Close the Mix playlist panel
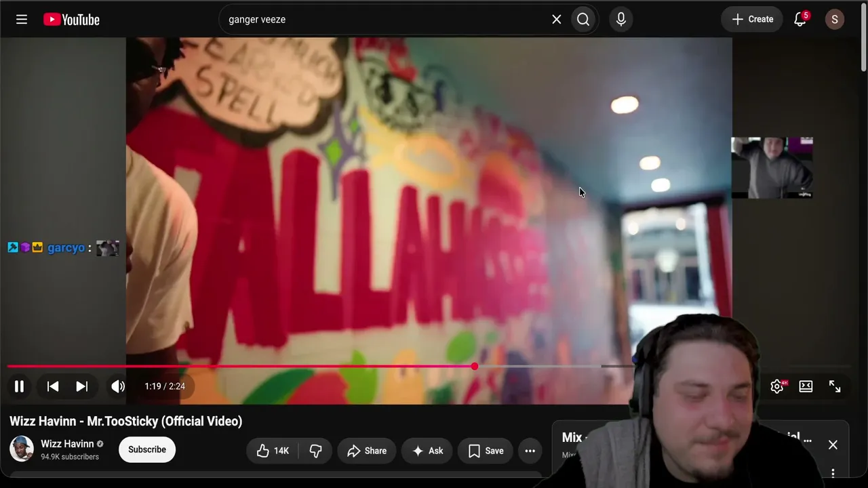 (x=833, y=445)
